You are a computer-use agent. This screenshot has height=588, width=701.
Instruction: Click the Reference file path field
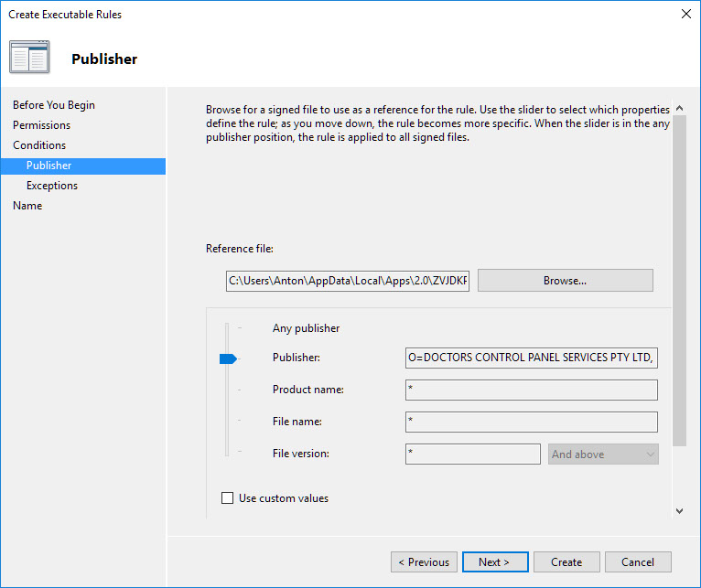coord(348,281)
